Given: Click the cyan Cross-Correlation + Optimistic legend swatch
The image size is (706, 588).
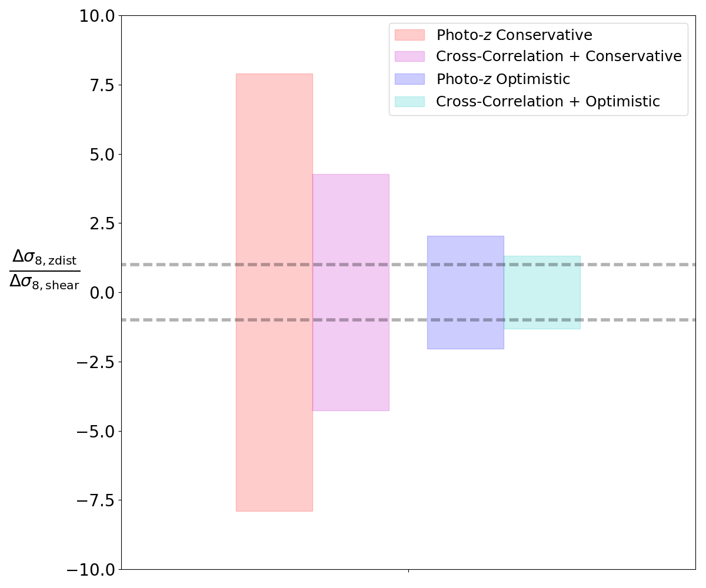Looking at the screenshot, I should [409, 102].
